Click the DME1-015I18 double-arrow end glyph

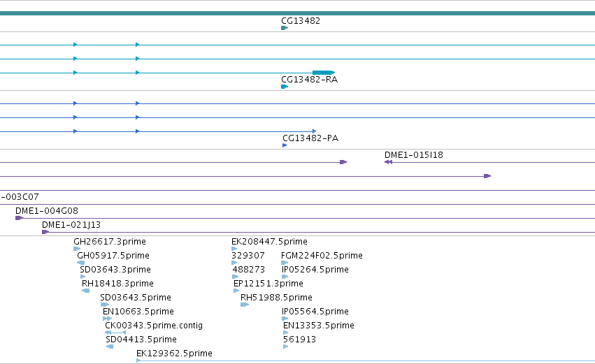[x=388, y=162]
